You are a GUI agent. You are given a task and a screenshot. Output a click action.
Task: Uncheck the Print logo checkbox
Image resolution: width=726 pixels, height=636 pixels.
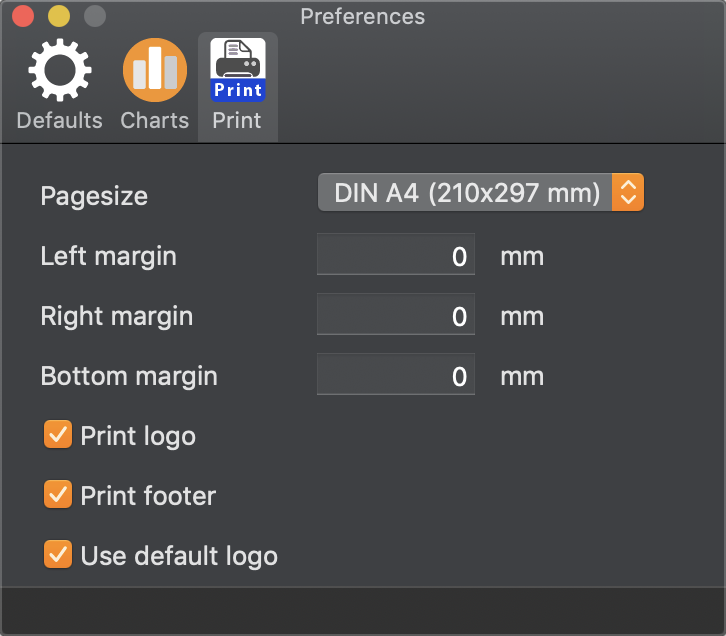58,434
